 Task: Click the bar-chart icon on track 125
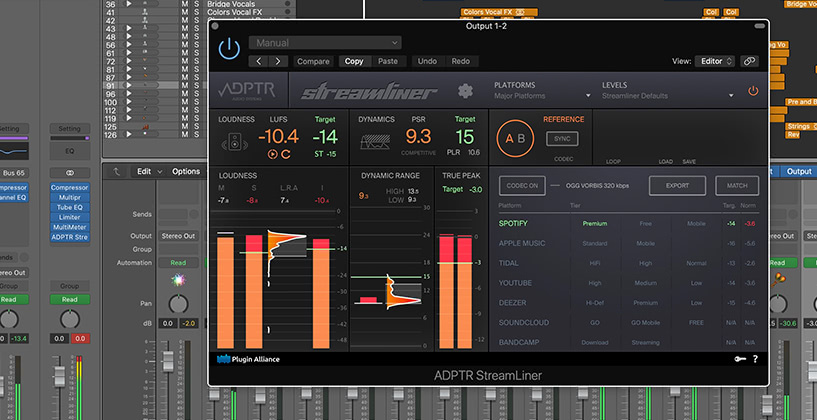(x=145, y=127)
